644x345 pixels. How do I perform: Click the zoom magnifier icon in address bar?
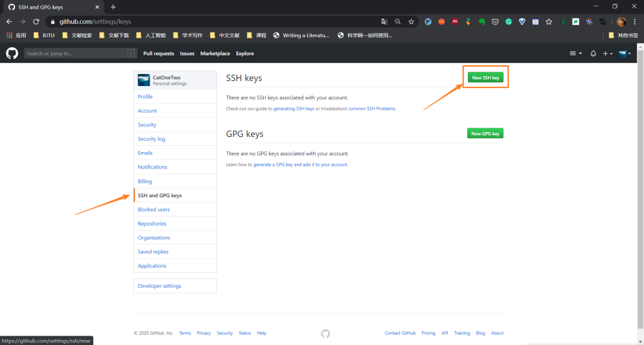397,22
